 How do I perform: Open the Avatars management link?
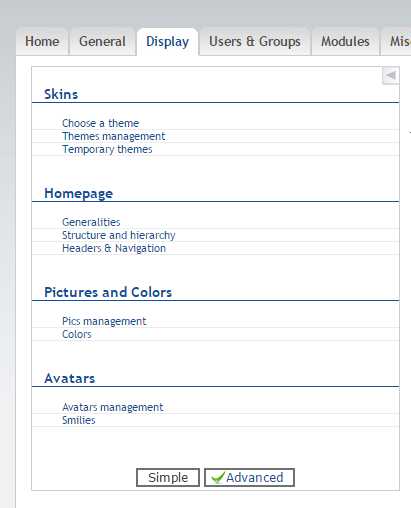[x=113, y=407]
